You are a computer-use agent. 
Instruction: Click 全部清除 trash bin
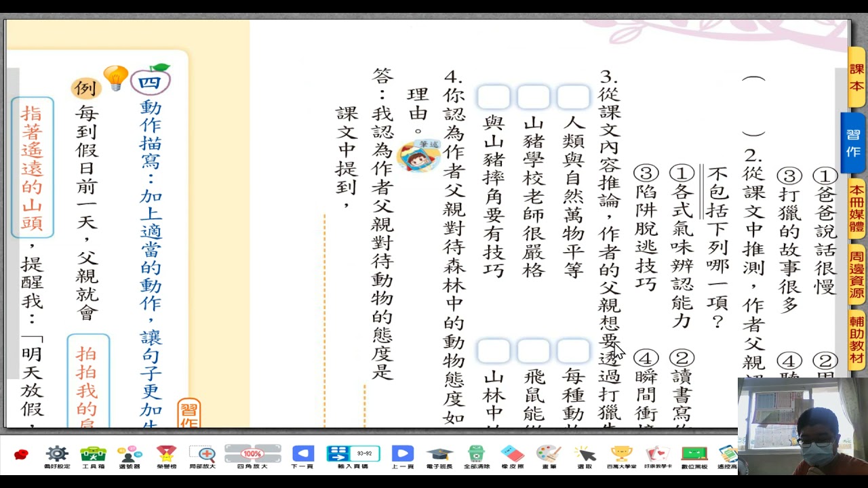(x=476, y=457)
